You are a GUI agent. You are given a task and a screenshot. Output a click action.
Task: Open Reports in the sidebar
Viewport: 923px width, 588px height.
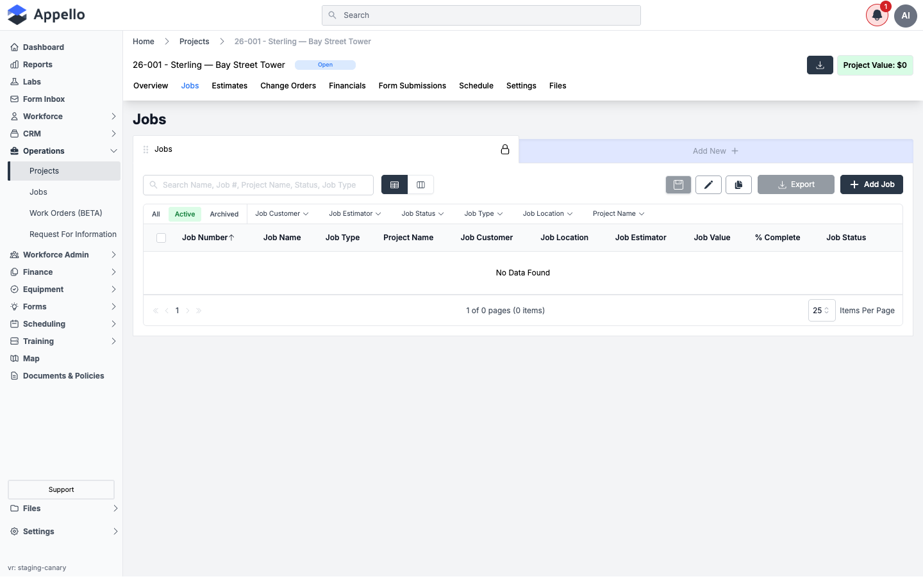click(x=38, y=65)
